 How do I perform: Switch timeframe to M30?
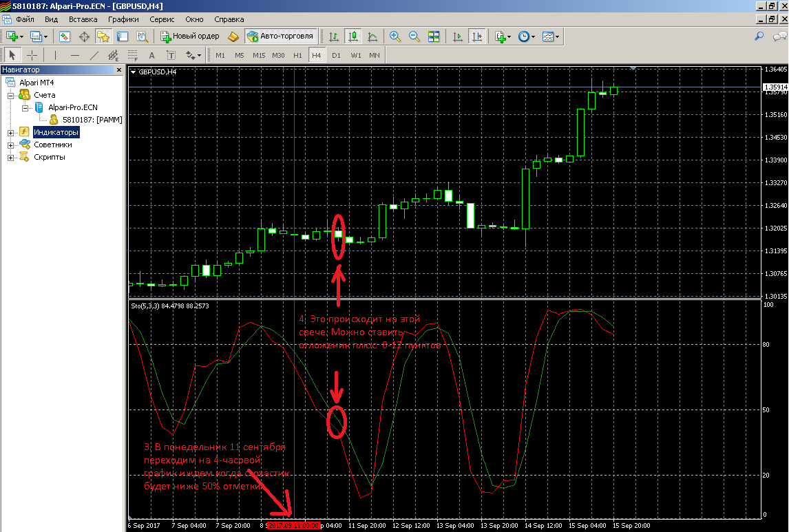pos(278,55)
